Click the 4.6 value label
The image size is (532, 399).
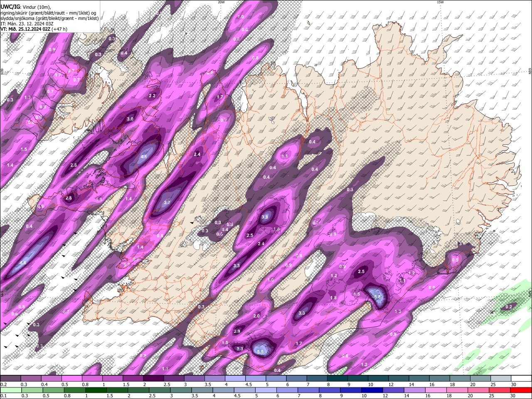23,263
